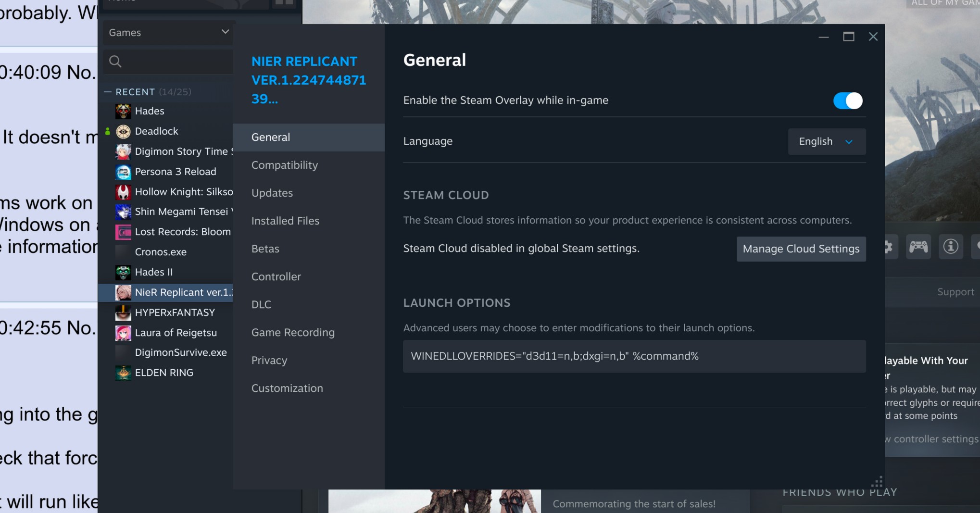
Task: Select the HYPERxFANTASY game icon
Action: tap(123, 313)
